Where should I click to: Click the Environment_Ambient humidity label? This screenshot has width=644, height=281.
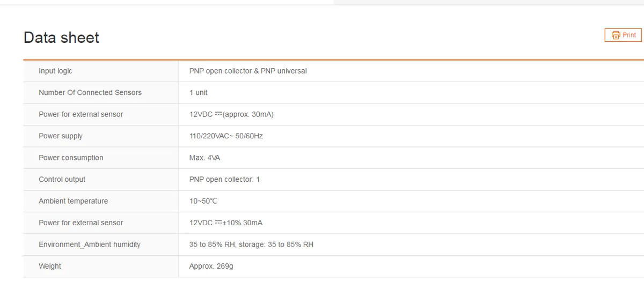(90, 245)
